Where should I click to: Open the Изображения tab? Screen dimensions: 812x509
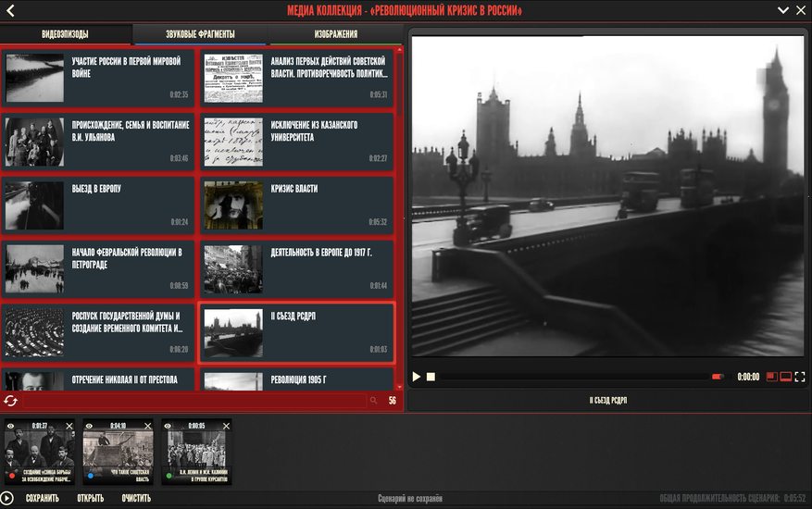click(x=335, y=34)
